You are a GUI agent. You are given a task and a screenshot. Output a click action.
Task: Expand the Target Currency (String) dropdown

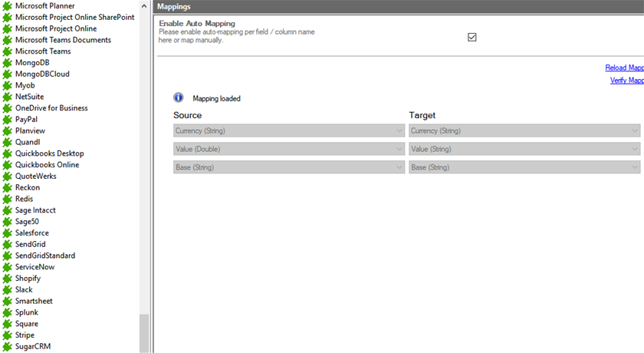524,131
